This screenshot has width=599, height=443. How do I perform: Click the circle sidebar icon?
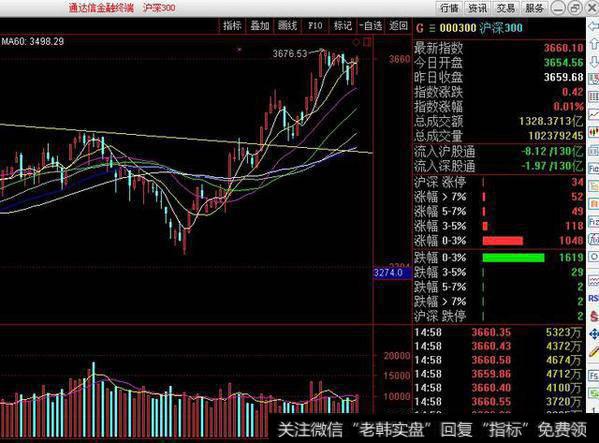pyautogui.click(x=594, y=257)
